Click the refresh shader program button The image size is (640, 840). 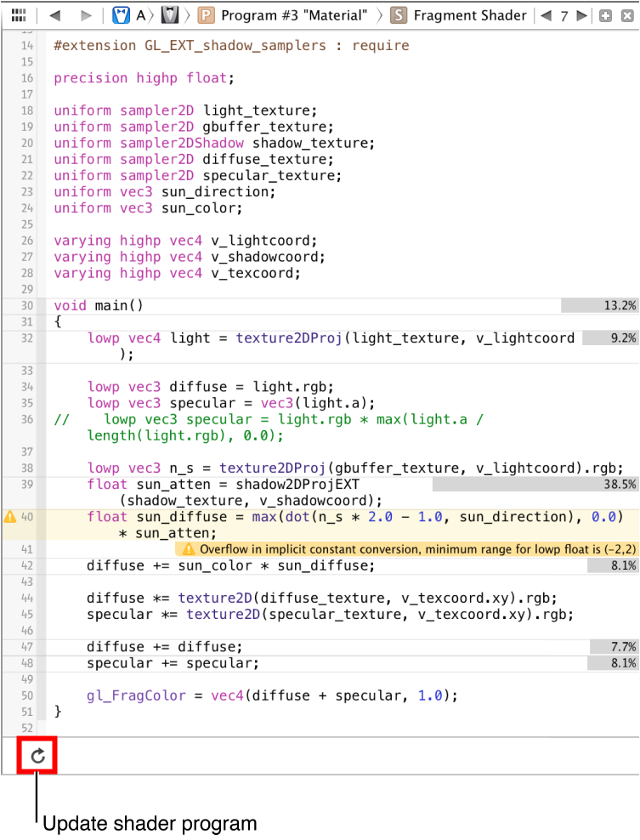tap(37, 755)
